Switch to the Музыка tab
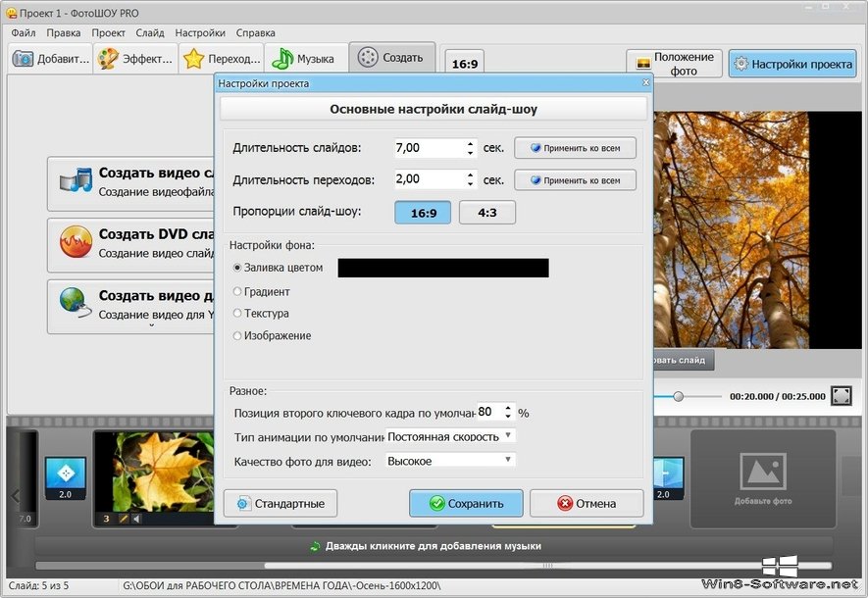 306,59
